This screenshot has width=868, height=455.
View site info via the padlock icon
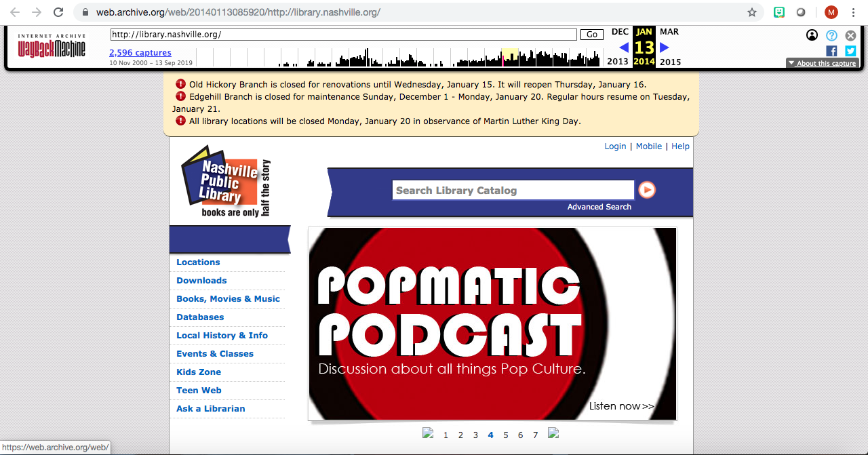[84, 12]
